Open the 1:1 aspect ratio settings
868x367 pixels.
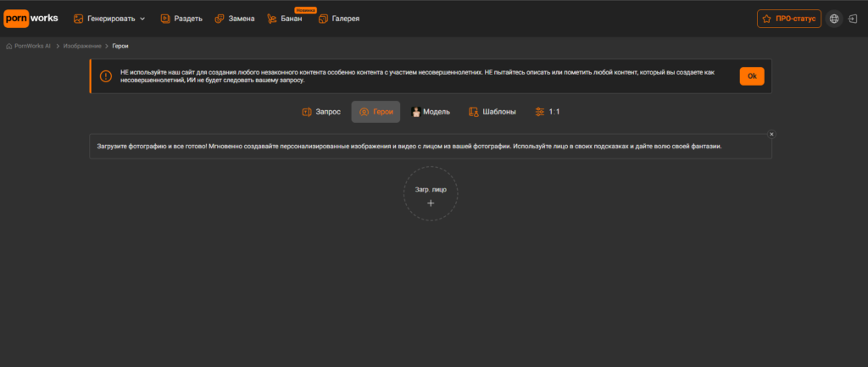548,112
